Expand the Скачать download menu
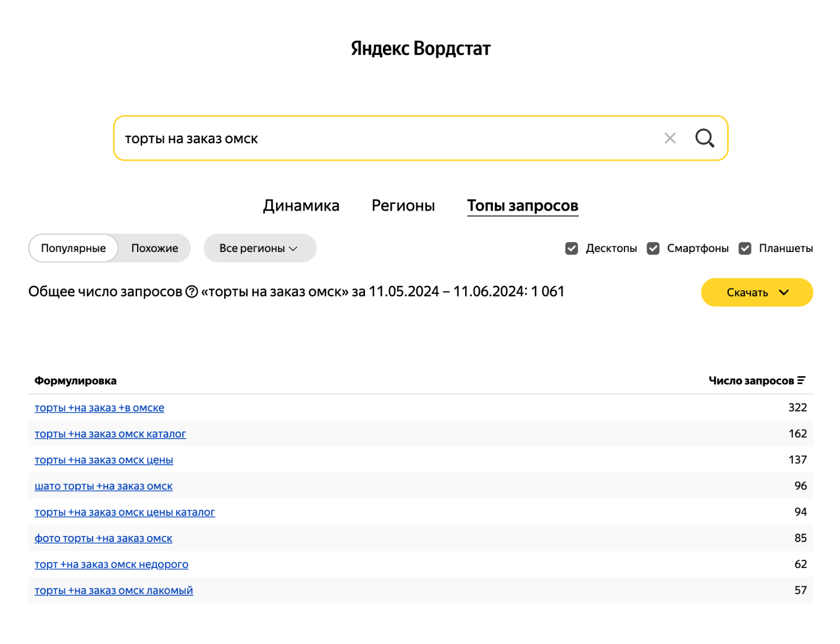The width and height of the screenshot is (840, 644). [x=757, y=293]
